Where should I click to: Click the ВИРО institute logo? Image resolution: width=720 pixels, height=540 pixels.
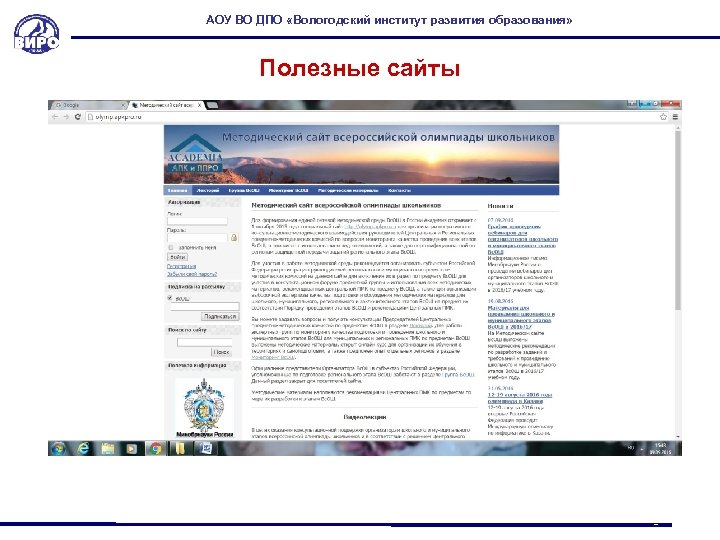36,34
